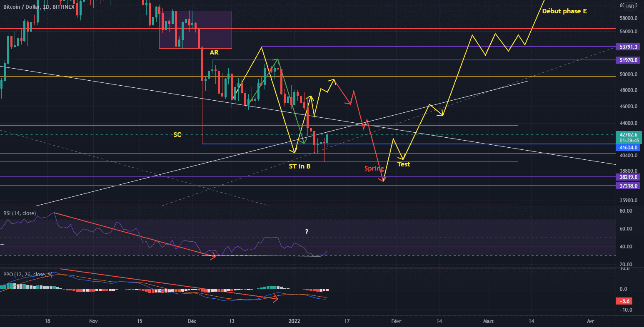644x327 pixels.
Task: Click the 58000.0 price axis tick
Action: 629,18
